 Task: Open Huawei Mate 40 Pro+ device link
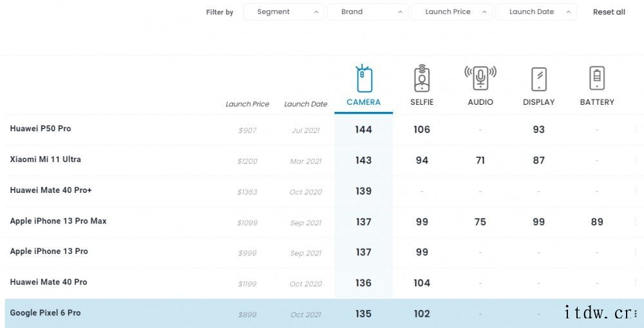(50, 190)
